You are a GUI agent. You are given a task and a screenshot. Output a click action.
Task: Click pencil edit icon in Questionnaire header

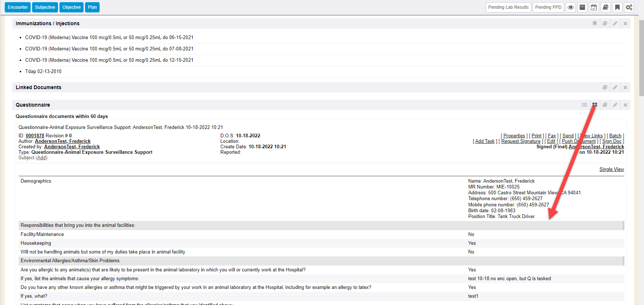pos(615,105)
